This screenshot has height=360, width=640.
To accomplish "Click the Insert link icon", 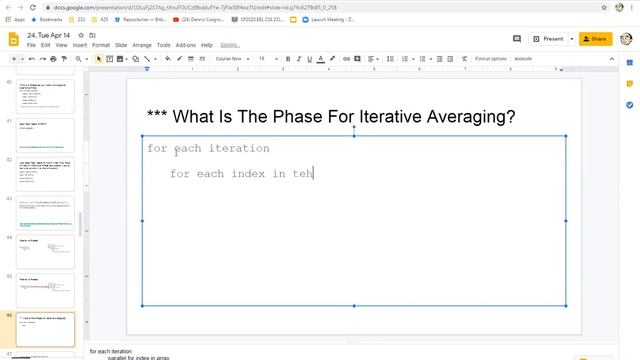I will pyautogui.click(x=347, y=59).
